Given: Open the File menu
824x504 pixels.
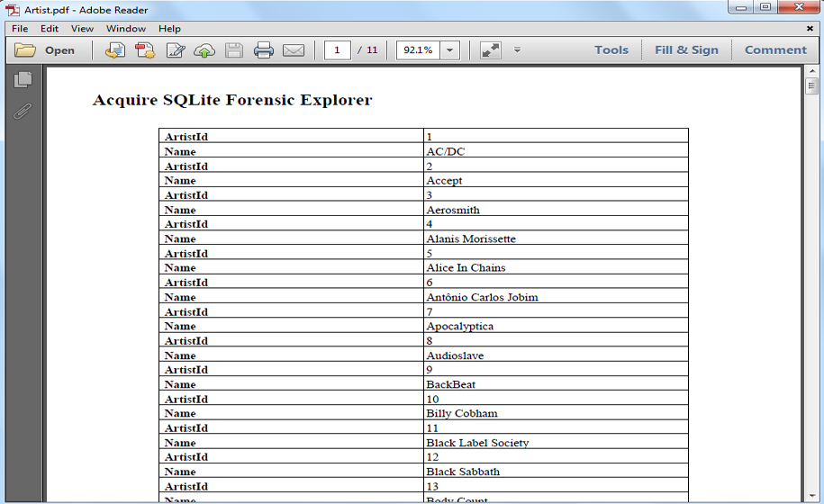Looking at the screenshot, I should click(x=20, y=29).
